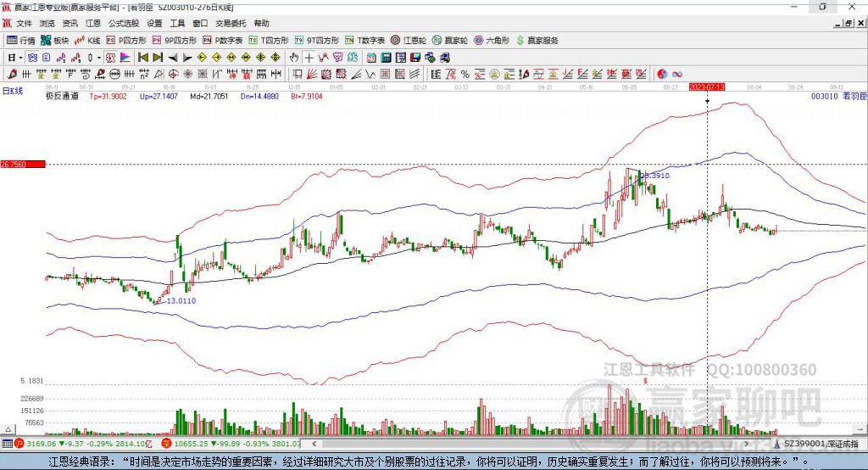Image resolution: width=868 pixels, height=470 pixels.
Task: Open the 交易委托 menu
Action: point(231,23)
